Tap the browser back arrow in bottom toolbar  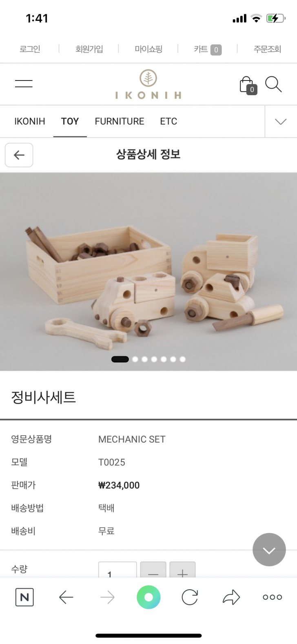coord(66,597)
